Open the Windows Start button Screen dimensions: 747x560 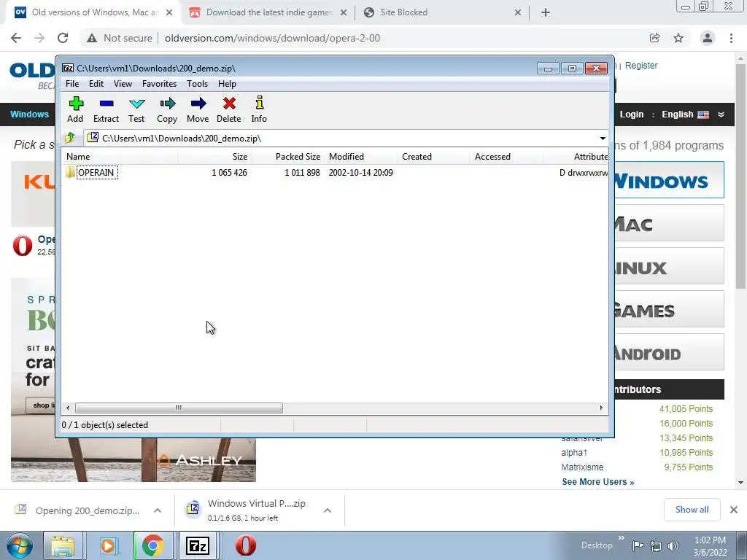pyautogui.click(x=20, y=545)
